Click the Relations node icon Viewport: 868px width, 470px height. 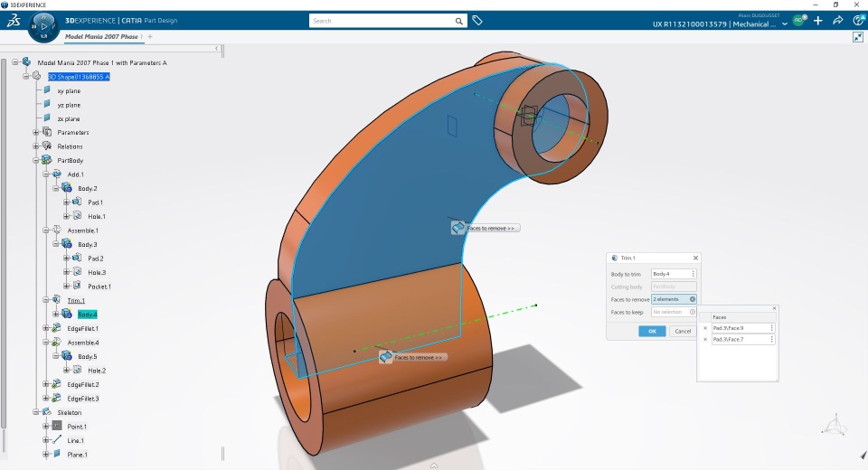tap(47, 146)
